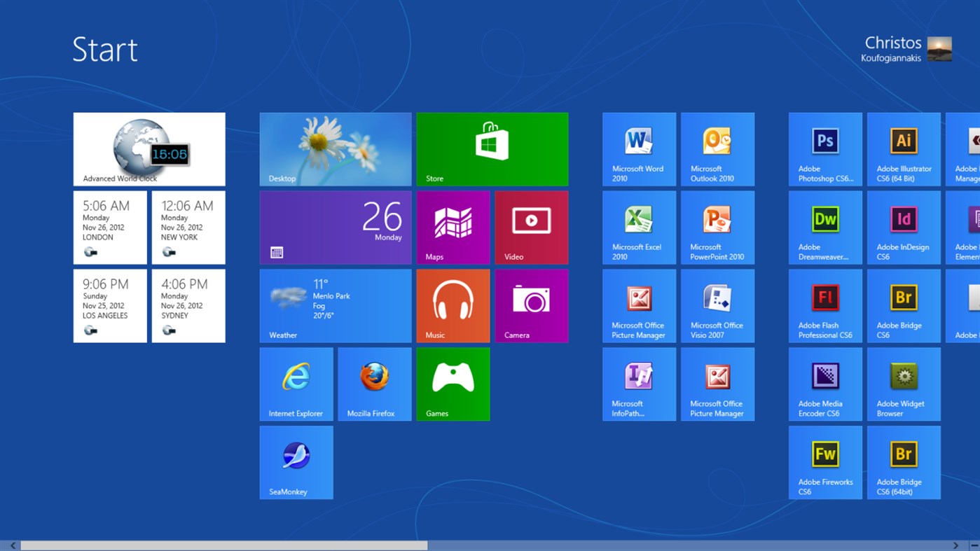Viewport: 980px width, 551px height.
Task: Open Microsoft Office Visio 2007
Action: coord(717,305)
